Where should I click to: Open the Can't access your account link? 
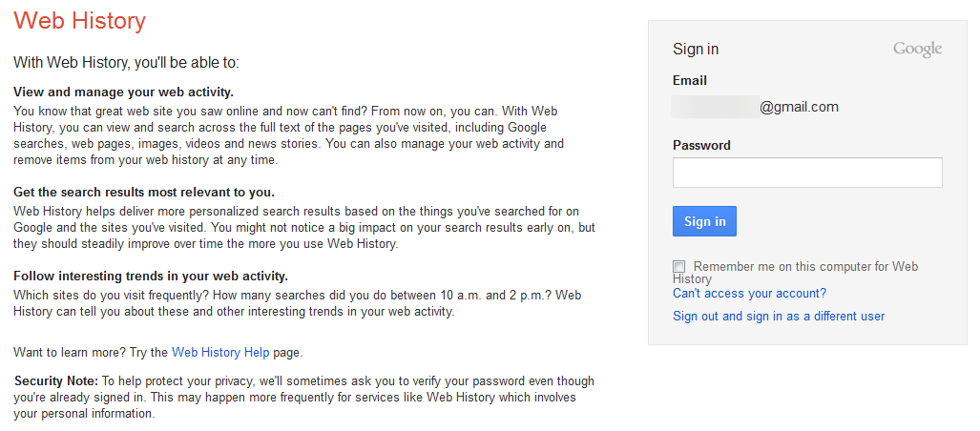click(x=749, y=294)
